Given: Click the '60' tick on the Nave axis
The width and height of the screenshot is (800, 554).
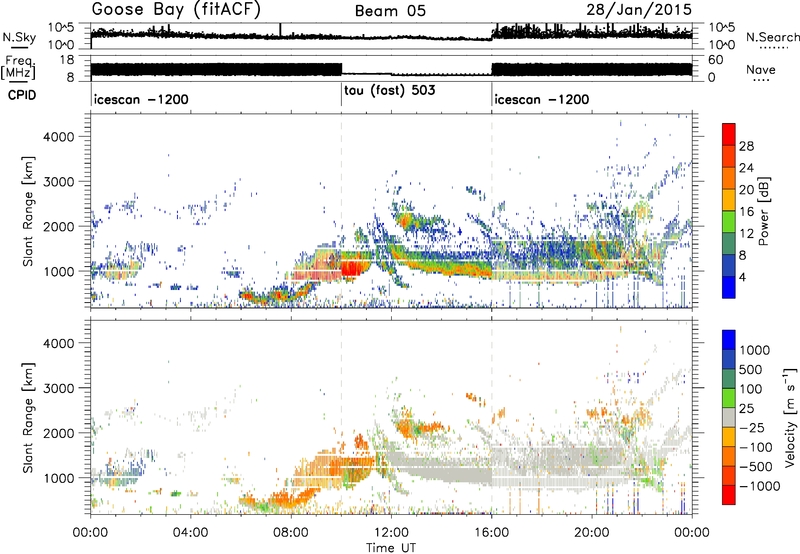Looking at the screenshot, I should tap(715, 60).
